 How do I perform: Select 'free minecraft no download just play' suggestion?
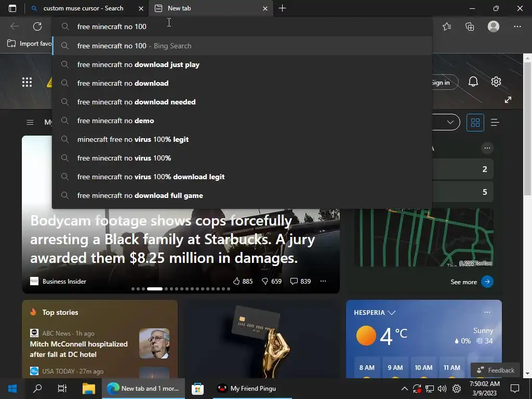click(x=242, y=64)
